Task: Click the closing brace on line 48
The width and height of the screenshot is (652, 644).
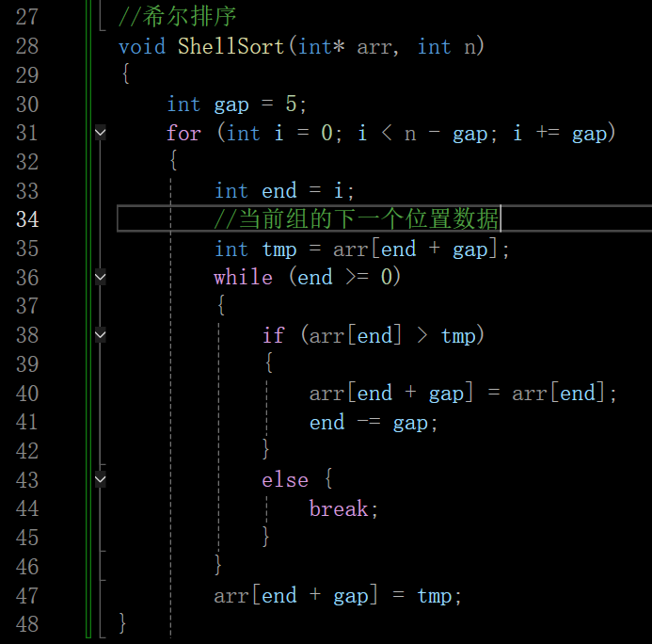Action: pos(122,623)
